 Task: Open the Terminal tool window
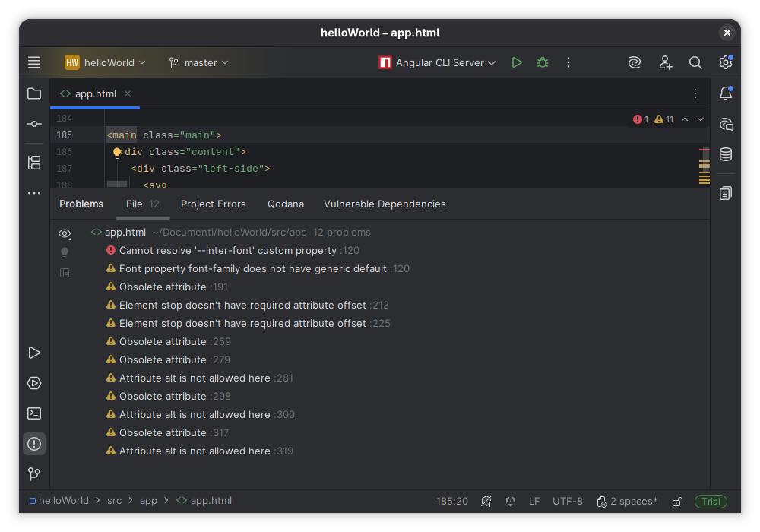34,413
